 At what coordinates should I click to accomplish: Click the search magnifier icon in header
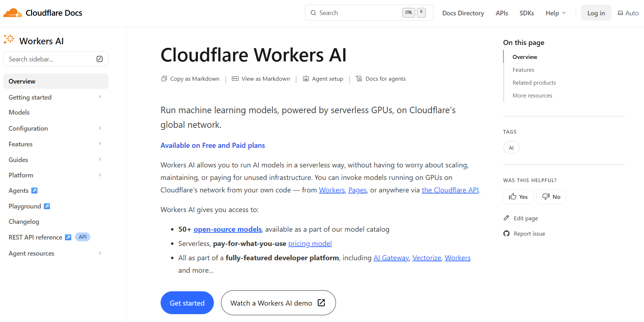tap(313, 13)
